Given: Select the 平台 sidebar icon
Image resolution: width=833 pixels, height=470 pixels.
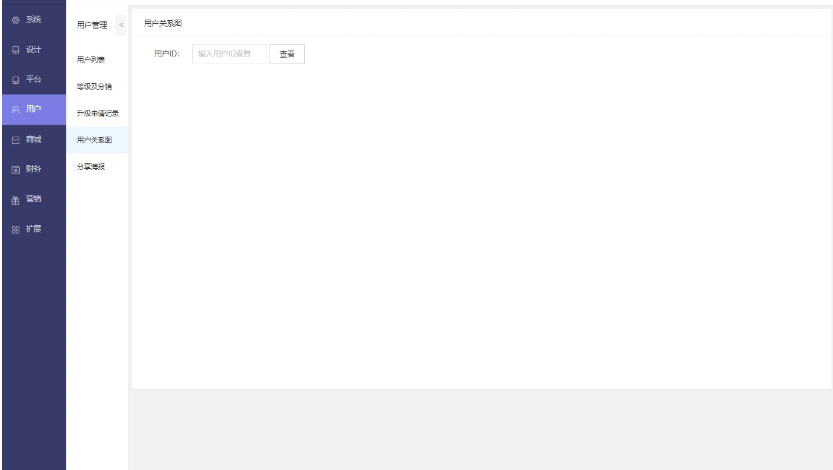Looking at the screenshot, I should [x=15, y=80].
